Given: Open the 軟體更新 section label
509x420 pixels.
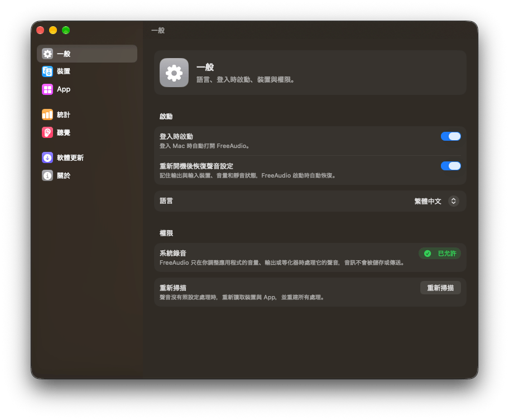Looking at the screenshot, I should pyautogui.click(x=70, y=157).
